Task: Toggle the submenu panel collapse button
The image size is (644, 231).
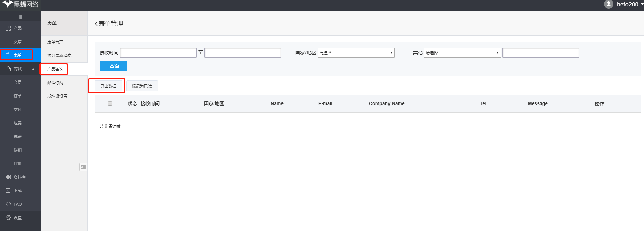Action: [x=83, y=167]
